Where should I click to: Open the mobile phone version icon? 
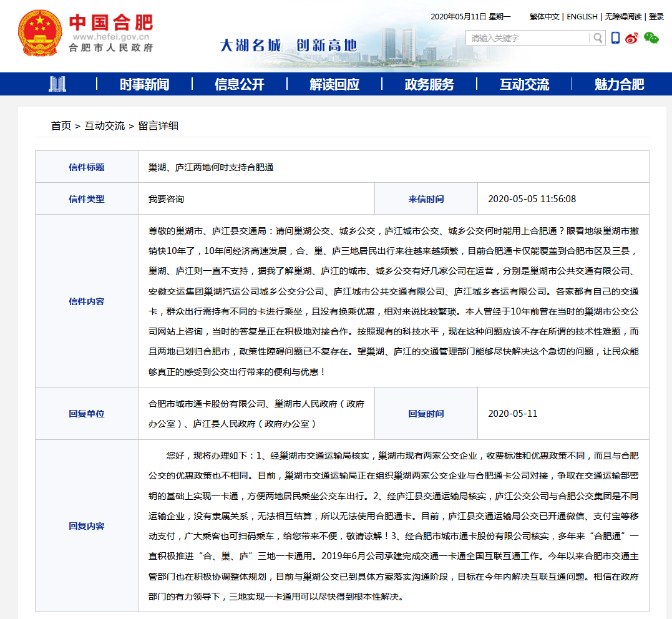[x=615, y=37]
